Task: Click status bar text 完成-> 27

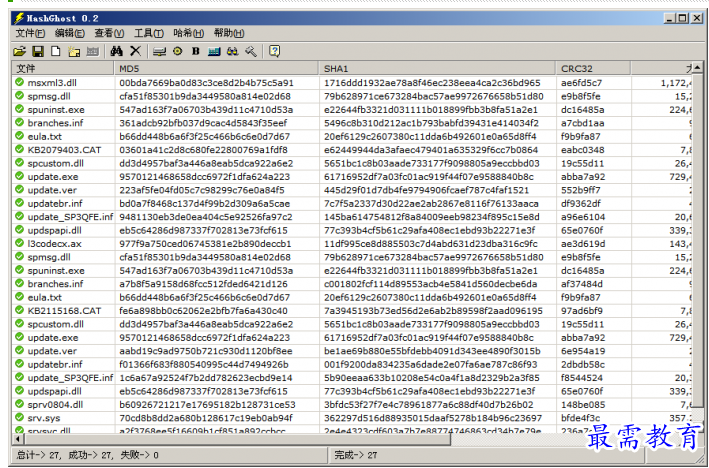Action: 355,455
